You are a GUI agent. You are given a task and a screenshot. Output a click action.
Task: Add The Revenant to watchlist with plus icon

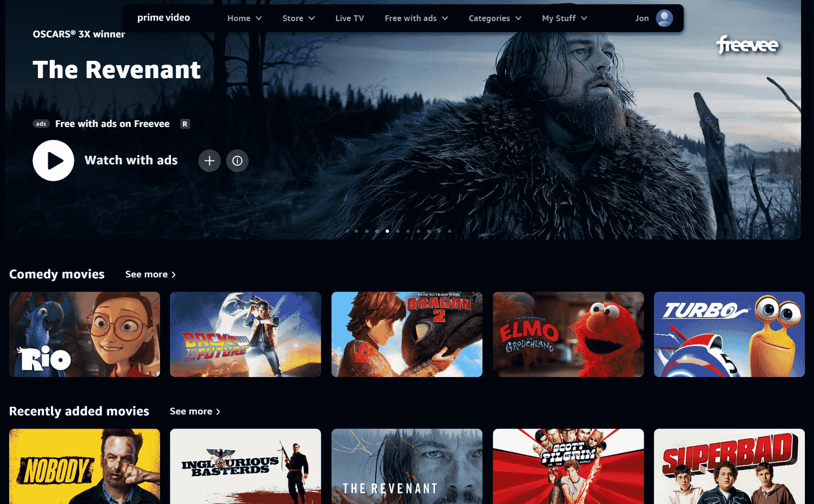[209, 161]
